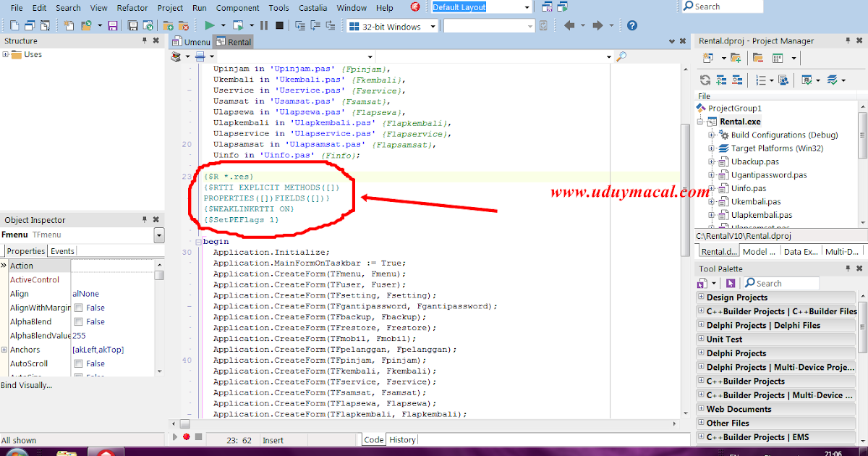This screenshot has height=456, width=868.
Task: Toggle the AutoScroll False checkbox
Action: point(78,363)
